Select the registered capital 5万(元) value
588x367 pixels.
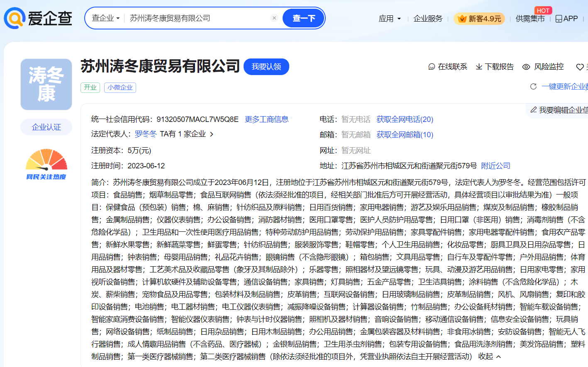(x=139, y=151)
